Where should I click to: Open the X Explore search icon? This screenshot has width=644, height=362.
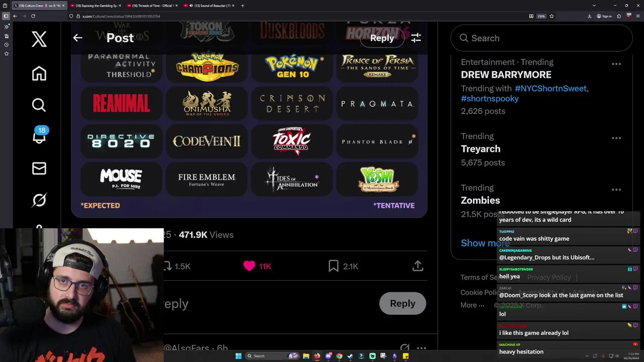coord(39,105)
